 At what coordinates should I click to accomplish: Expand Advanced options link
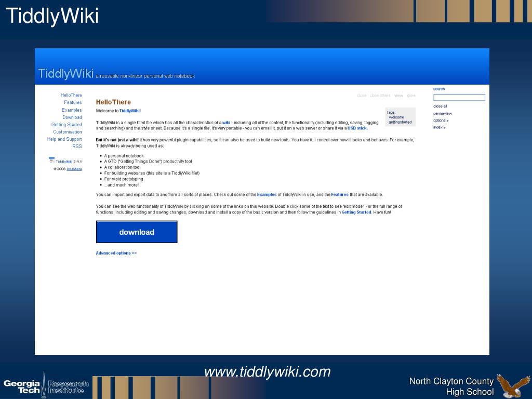(x=116, y=253)
